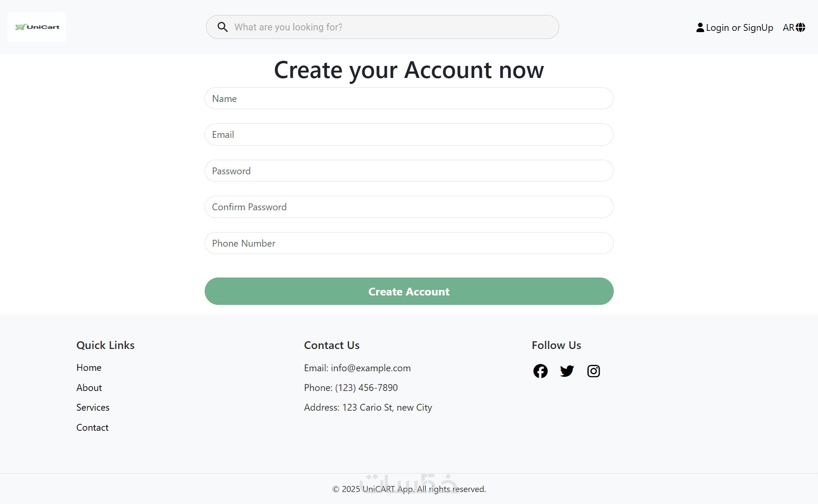This screenshot has height=504, width=818.
Task: Click the user profile icon
Action: point(700,27)
